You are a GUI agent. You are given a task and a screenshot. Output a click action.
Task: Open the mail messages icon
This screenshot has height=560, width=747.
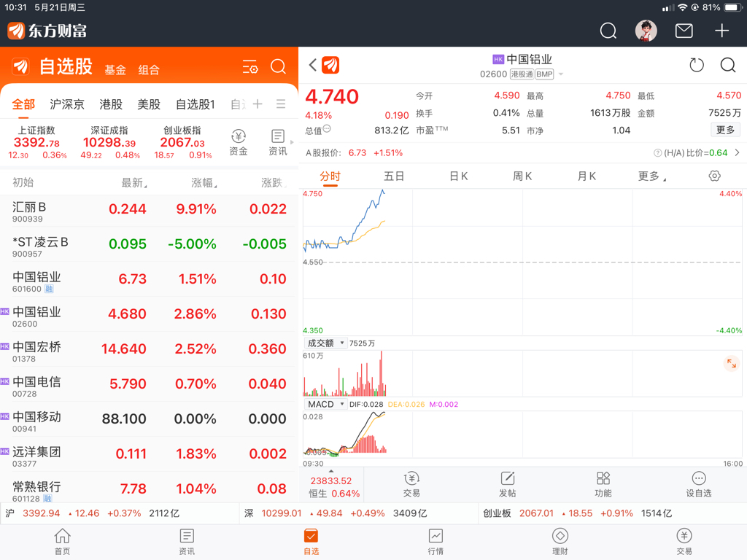point(684,31)
